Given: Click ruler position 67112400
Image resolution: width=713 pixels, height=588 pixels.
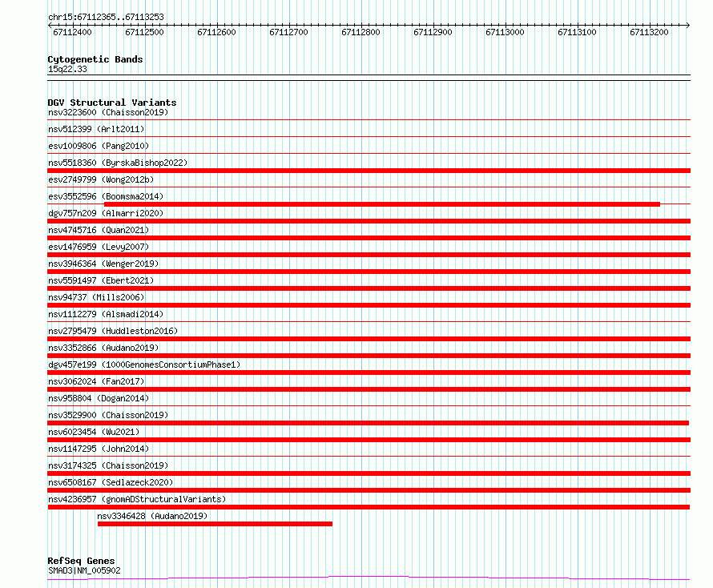Looking at the screenshot, I should tap(72, 32).
